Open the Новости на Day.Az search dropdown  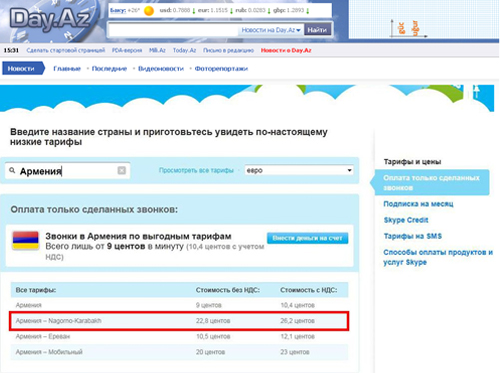pos(271,30)
